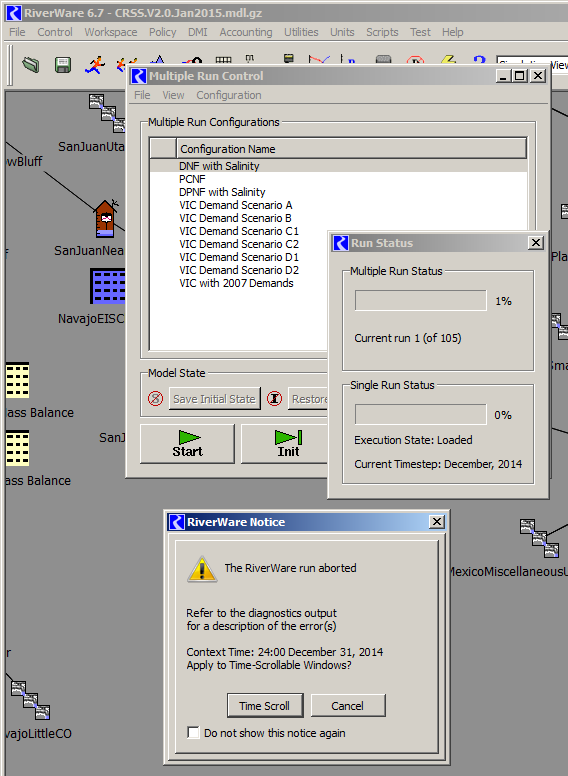Open the Test menu

(421, 32)
